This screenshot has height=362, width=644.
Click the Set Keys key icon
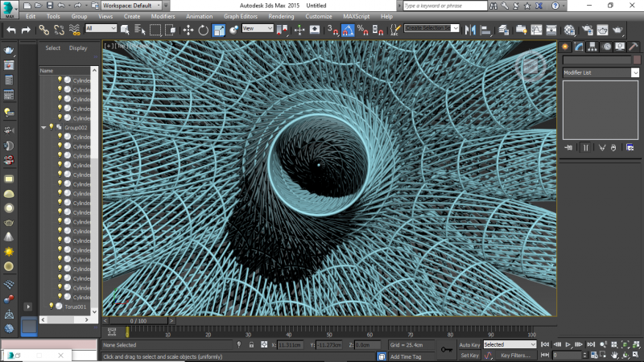(x=447, y=350)
